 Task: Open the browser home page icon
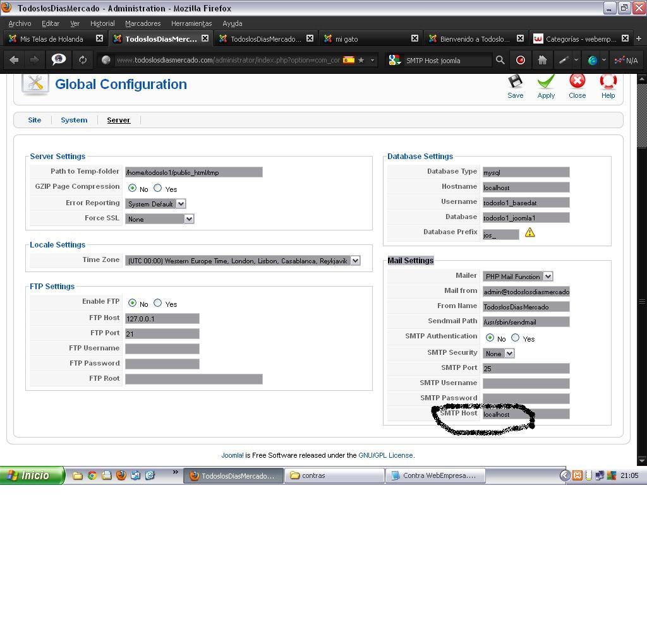click(542, 60)
